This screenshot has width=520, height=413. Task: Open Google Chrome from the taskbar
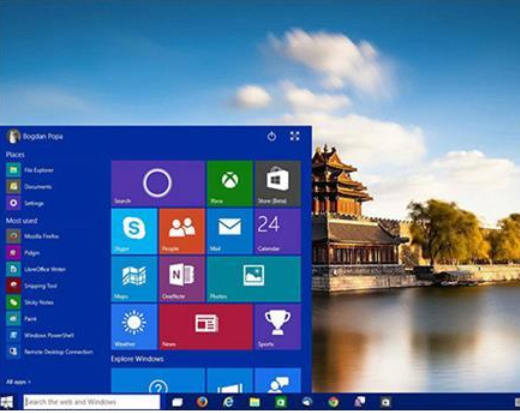click(x=333, y=402)
